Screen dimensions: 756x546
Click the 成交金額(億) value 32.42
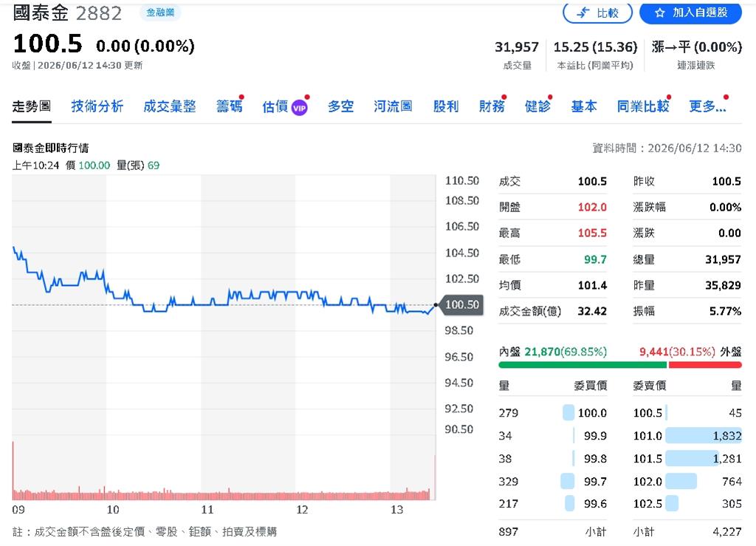tap(592, 311)
